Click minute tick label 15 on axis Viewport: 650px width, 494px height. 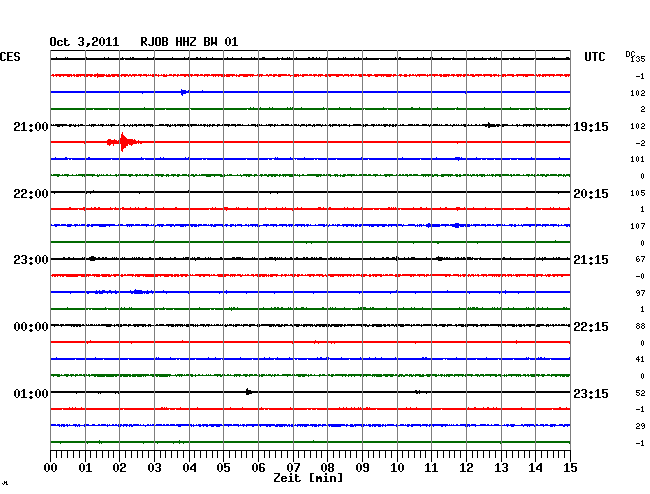[x=570, y=468]
